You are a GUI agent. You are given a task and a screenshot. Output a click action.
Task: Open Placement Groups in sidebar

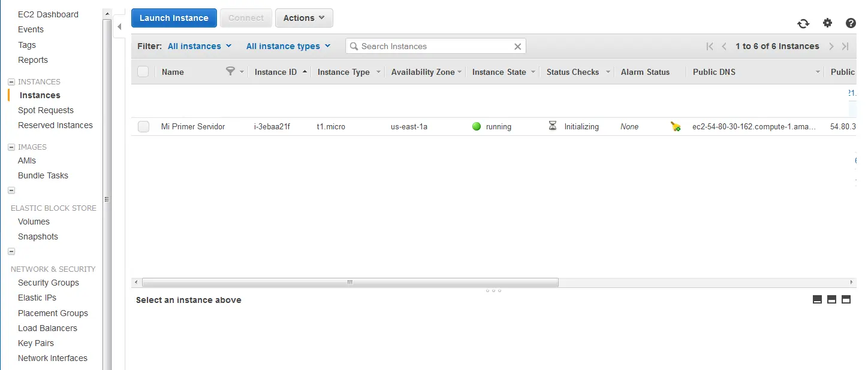(x=53, y=313)
